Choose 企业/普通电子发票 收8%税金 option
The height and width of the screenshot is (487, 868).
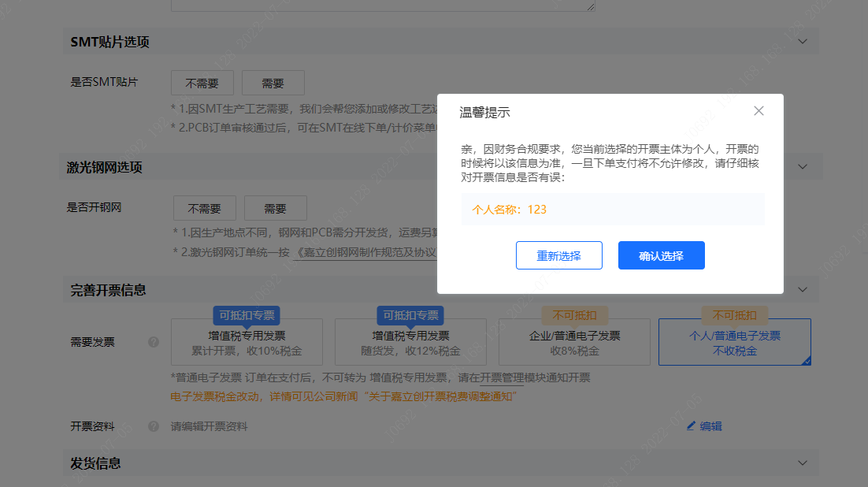click(575, 342)
